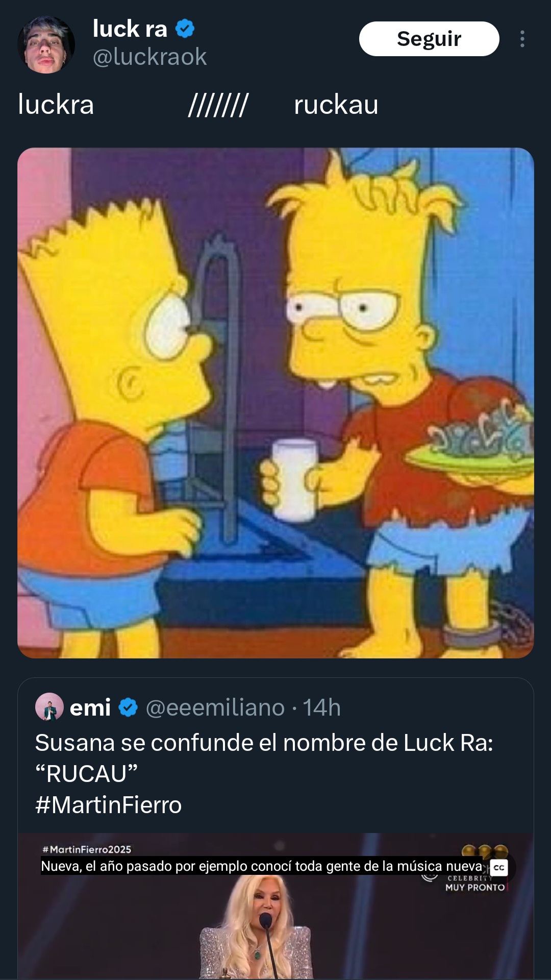The width and height of the screenshot is (551, 980).
Task: Open luck ra's profile picture
Action: coord(46,45)
